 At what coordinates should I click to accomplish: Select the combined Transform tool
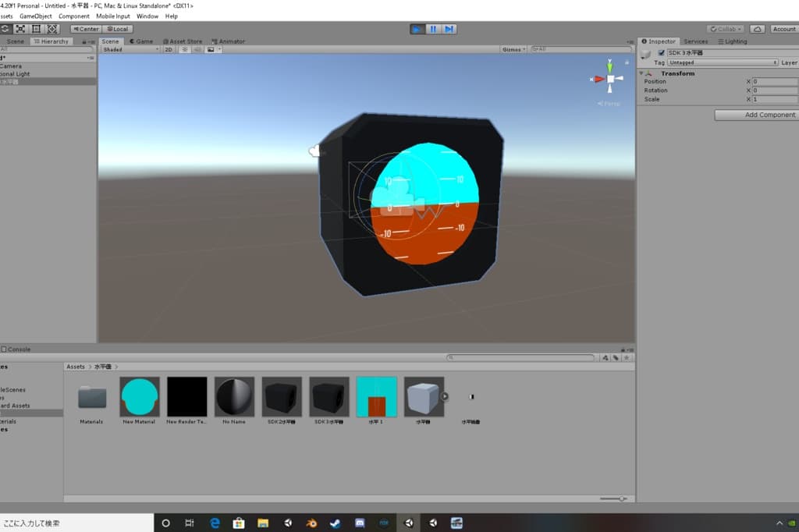[x=52, y=29]
